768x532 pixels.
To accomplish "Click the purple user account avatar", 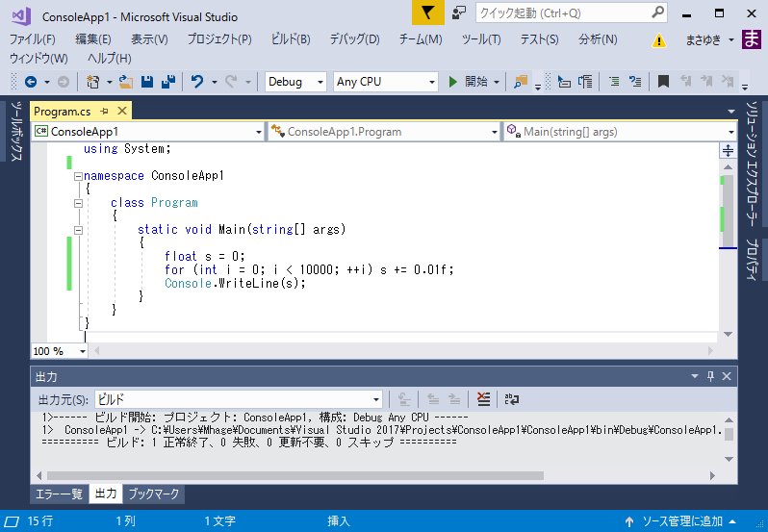I will 752,39.
